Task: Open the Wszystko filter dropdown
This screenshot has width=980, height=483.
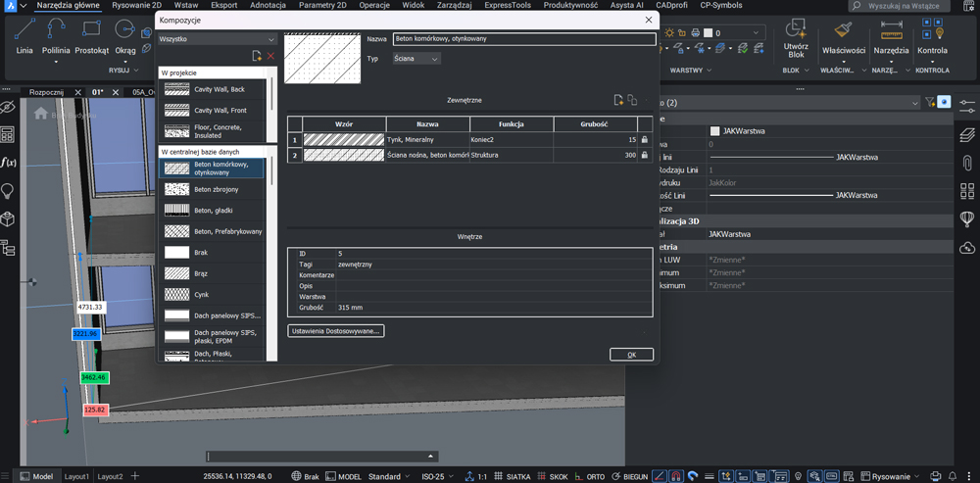Action: (x=217, y=39)
